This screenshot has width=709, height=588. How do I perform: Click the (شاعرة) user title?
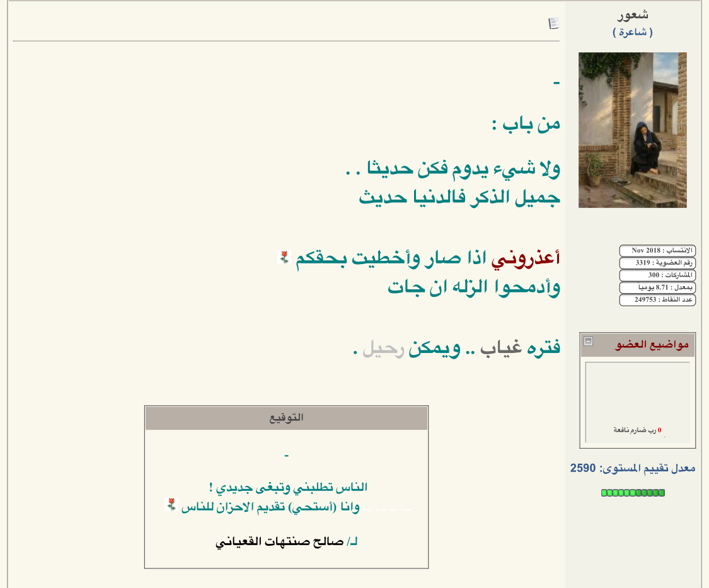coord(633,32)
